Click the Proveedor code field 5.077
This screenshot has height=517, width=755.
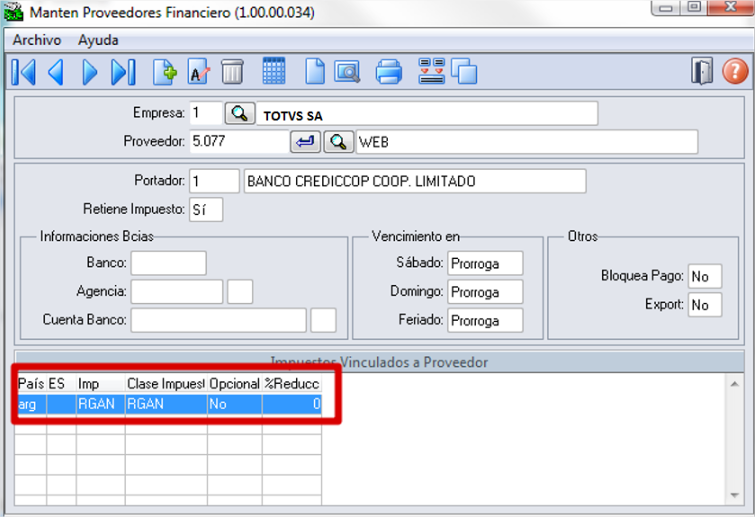239,142
